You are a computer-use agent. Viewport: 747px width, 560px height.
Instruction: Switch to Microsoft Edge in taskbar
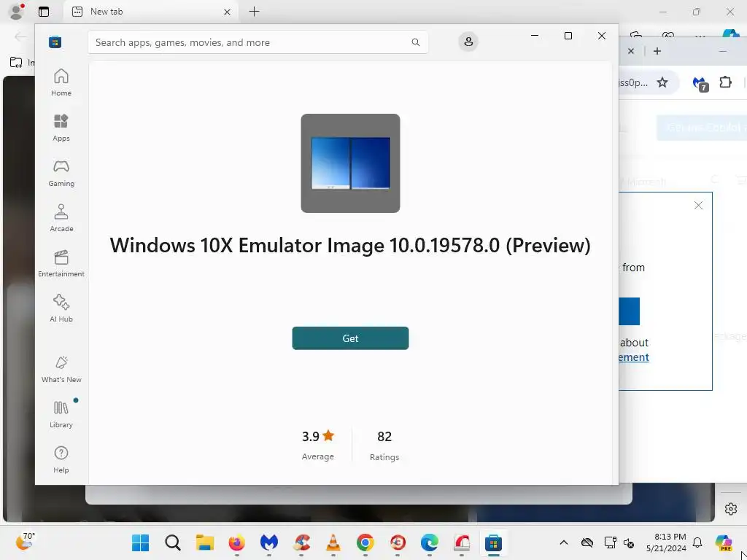pos(429,542)
